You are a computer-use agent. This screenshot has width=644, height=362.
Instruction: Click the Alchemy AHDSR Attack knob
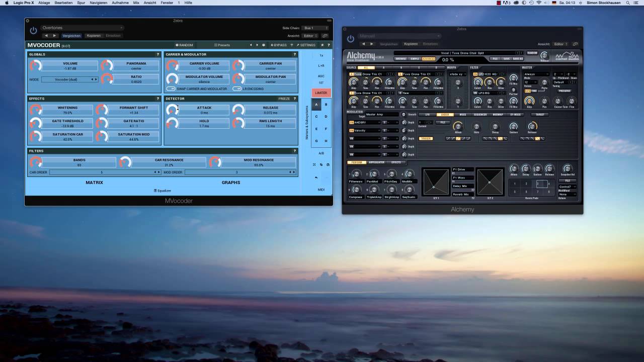pos(458,126)
